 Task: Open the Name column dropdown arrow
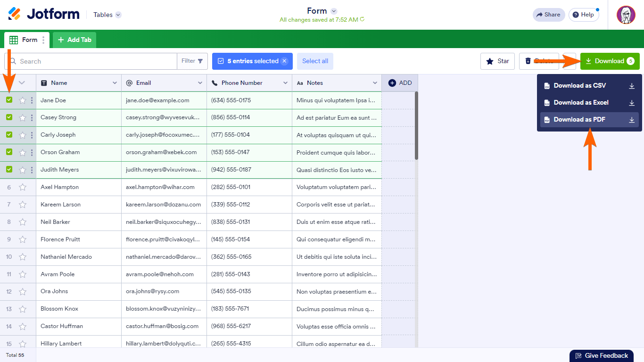click(115, 83)
